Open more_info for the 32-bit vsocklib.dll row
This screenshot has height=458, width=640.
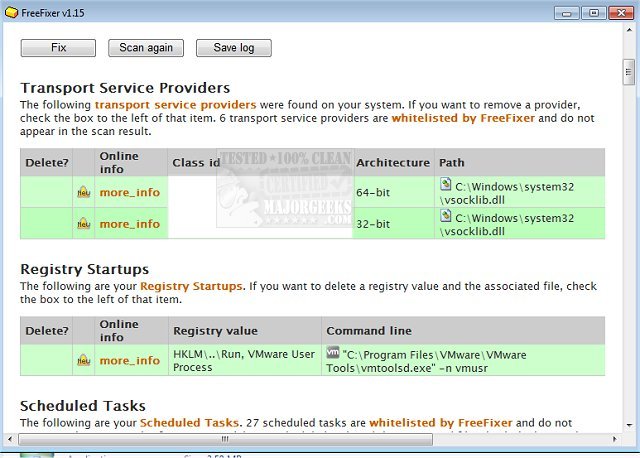point(130,224)
